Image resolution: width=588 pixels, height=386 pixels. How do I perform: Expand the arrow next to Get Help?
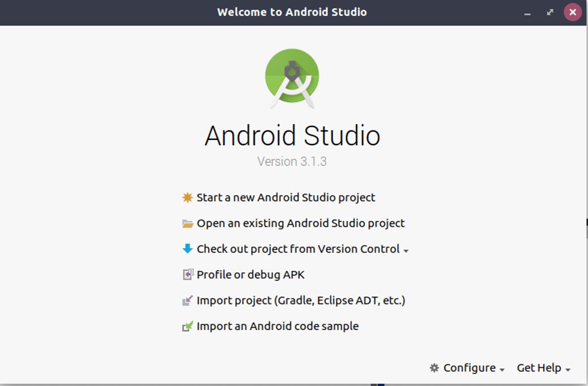pyautogui.click(x=568, y=370)
